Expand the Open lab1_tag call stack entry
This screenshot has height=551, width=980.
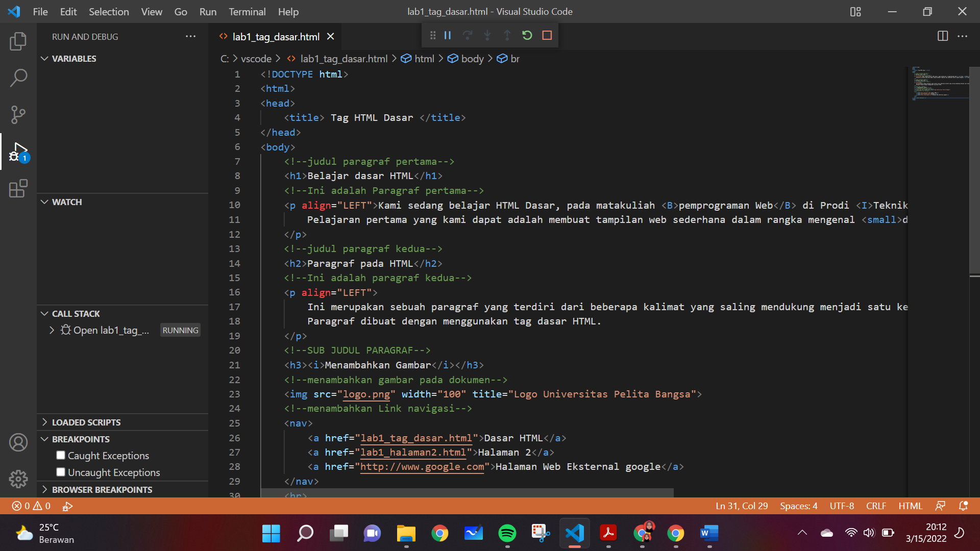click(x=51, y=330)
